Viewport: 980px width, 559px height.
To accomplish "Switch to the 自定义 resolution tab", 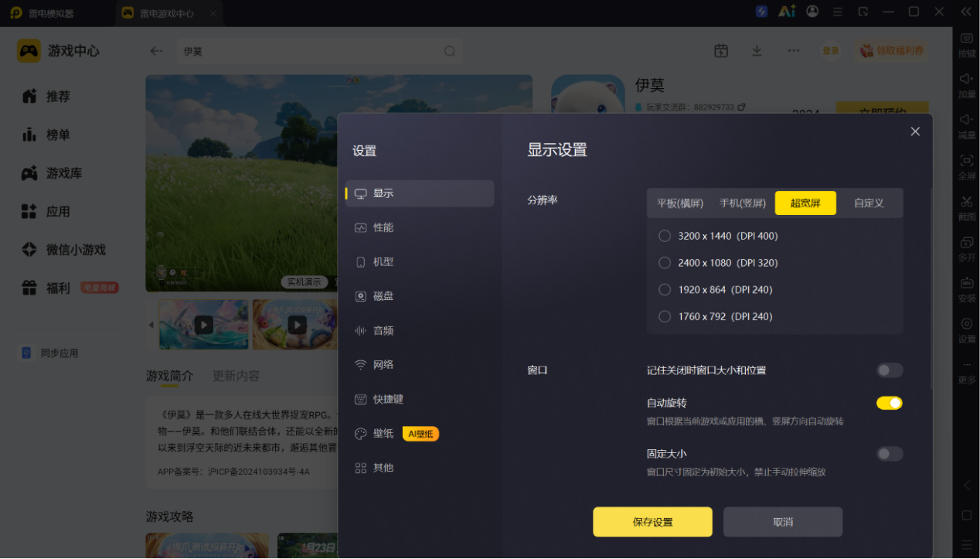I will click(869, 203).
